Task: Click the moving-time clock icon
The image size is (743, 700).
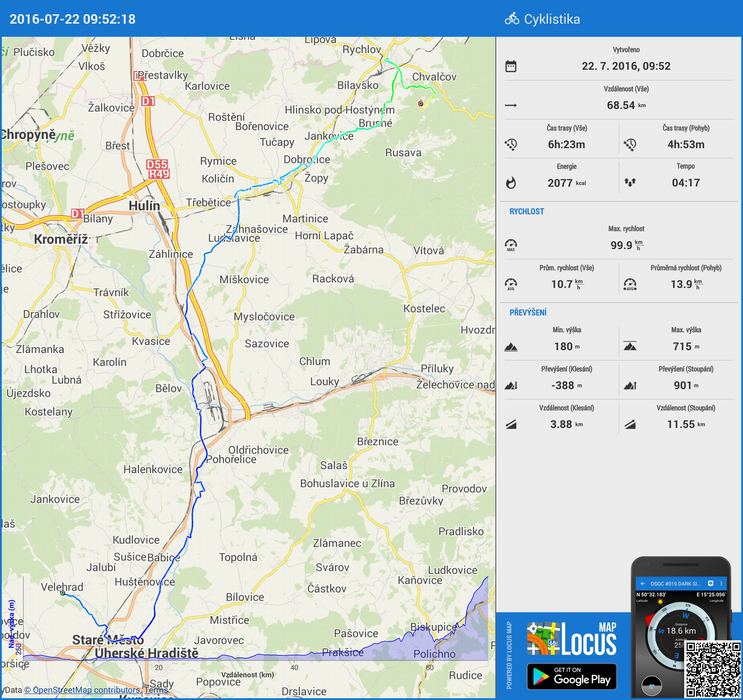Action: click(x=630, y=144)
